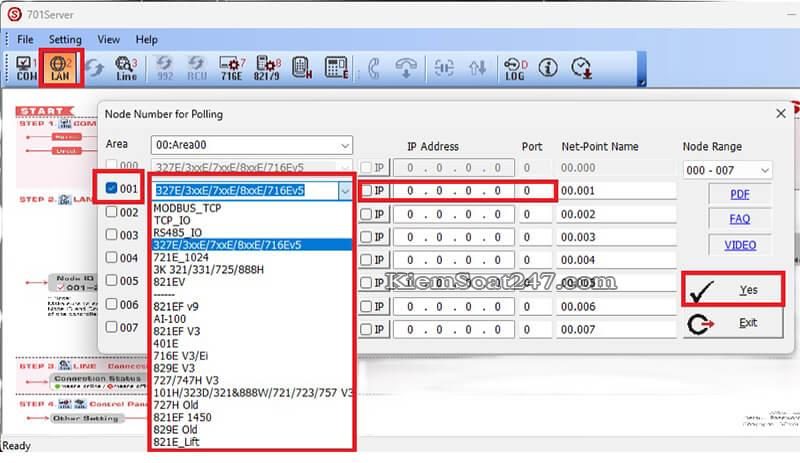Click the refresh arrows icon beside LAN
Image resolution: width=800 pixels, height=463 pixels.
pyautogui.click(x=95, y=68)
